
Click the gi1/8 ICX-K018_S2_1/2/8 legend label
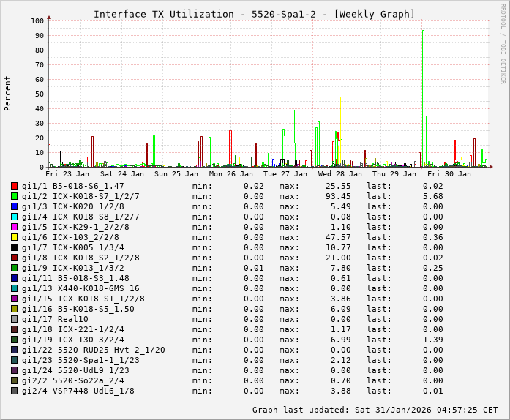click(x=80, y=258)
